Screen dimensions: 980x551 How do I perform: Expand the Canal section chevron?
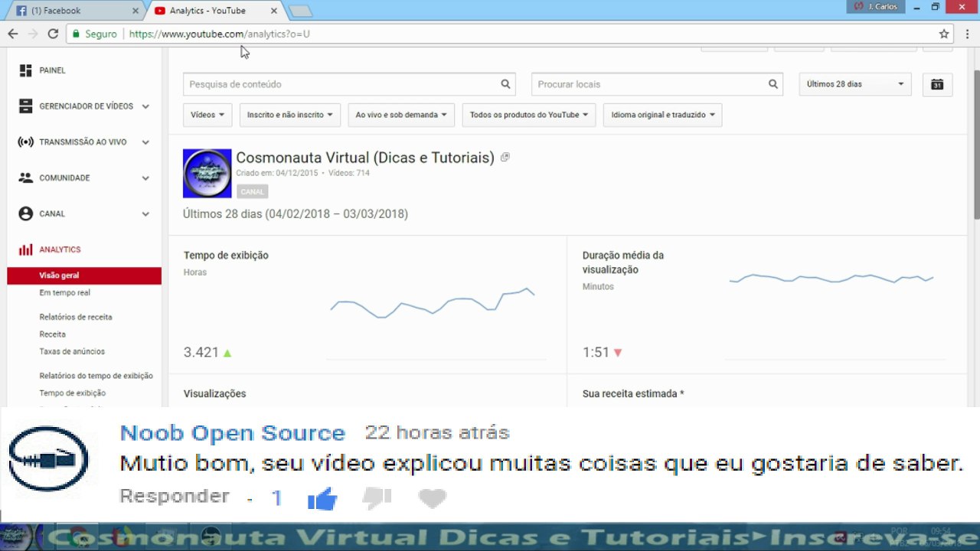(x=145, y=214)
